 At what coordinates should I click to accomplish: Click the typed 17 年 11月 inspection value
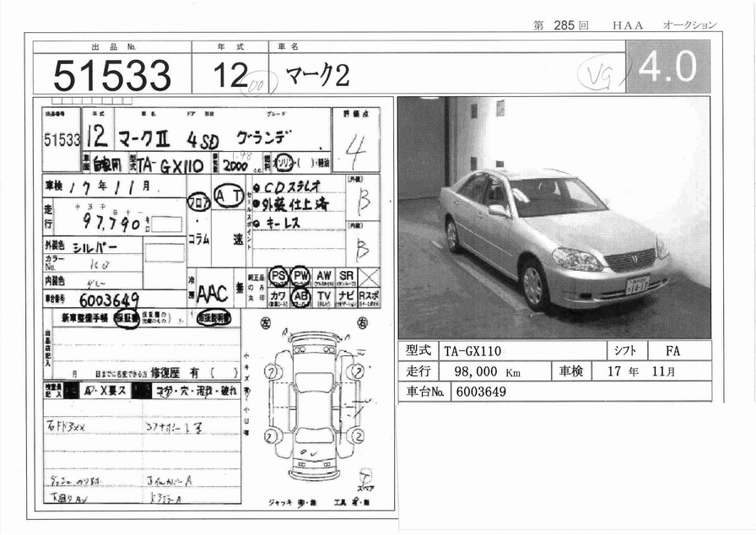pos(641,371)
